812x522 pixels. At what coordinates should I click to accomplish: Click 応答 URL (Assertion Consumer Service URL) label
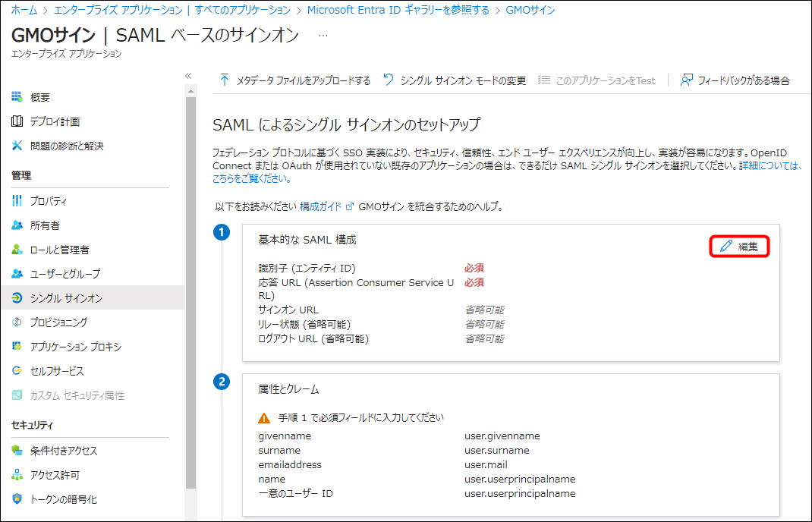click(x=356, y=289)
